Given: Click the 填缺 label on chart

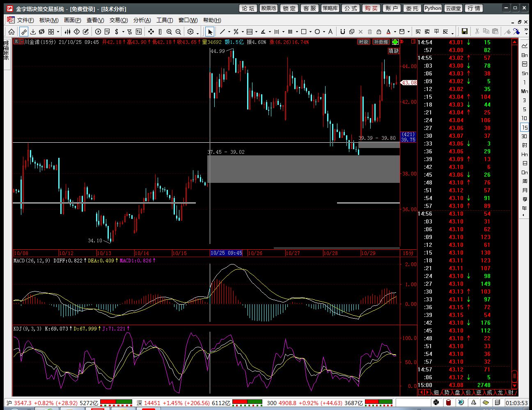Looking at the screenshot, I should coord(394,51).
